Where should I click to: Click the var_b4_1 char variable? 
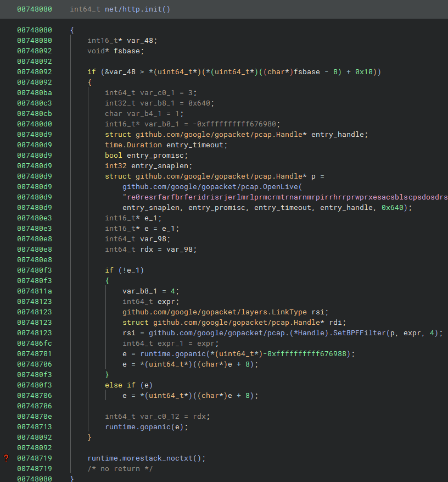click(x=143, y=113)
